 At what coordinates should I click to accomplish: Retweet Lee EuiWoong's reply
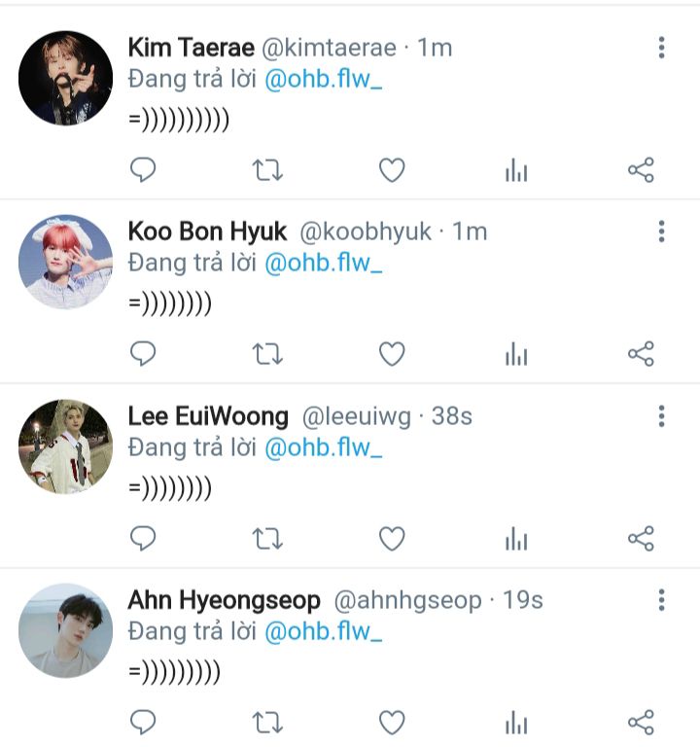point(267,538)
